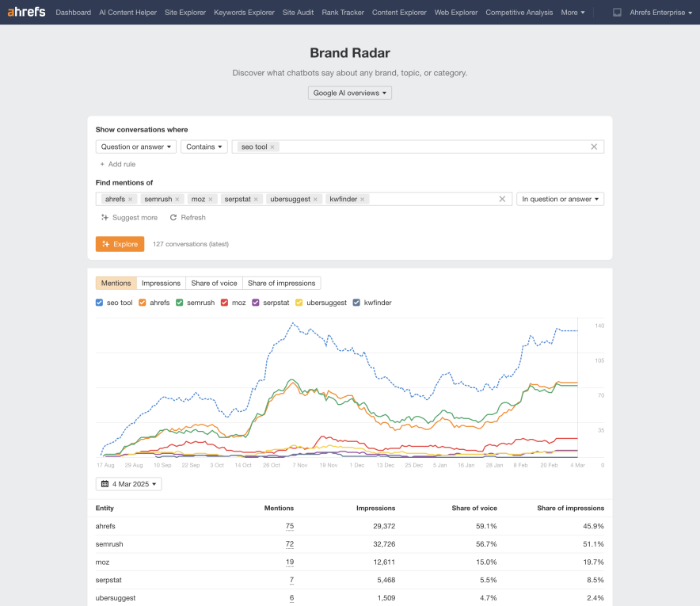Open the notifications monitor icon
700x606 pixels.
point(617,13)
